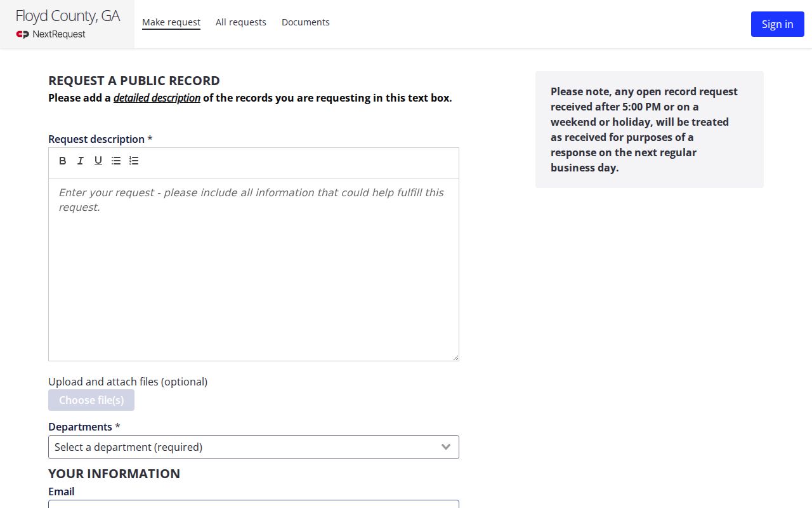
Task: Open the Select a department combo box
Action: [254, 447]
